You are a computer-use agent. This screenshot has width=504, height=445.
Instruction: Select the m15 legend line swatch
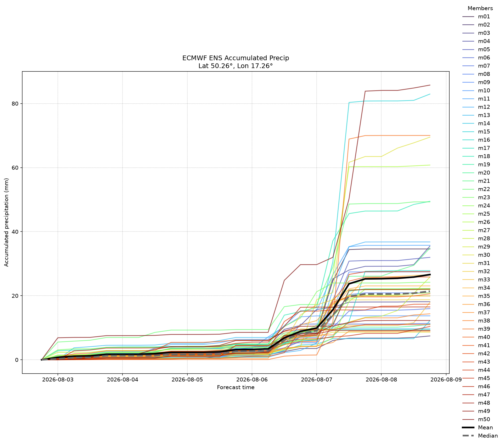point(468,132)
